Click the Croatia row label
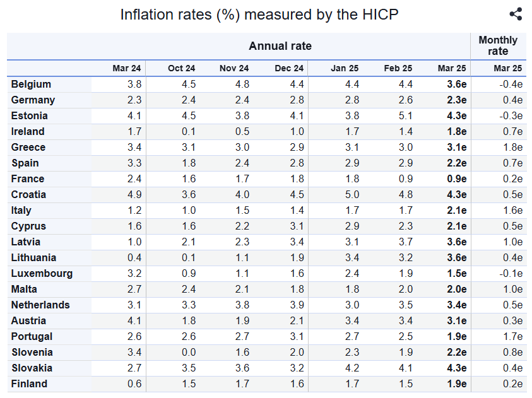The height and width of the screenshot is (398, 532). tap(28, 195)
